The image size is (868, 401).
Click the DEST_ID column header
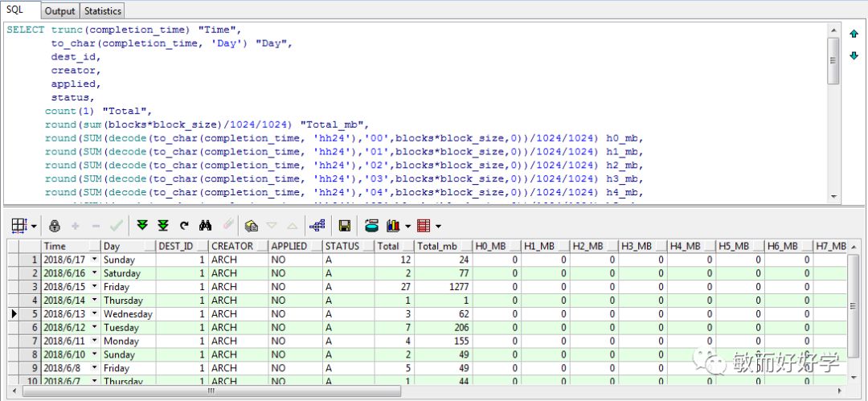[x=182, y=246]
